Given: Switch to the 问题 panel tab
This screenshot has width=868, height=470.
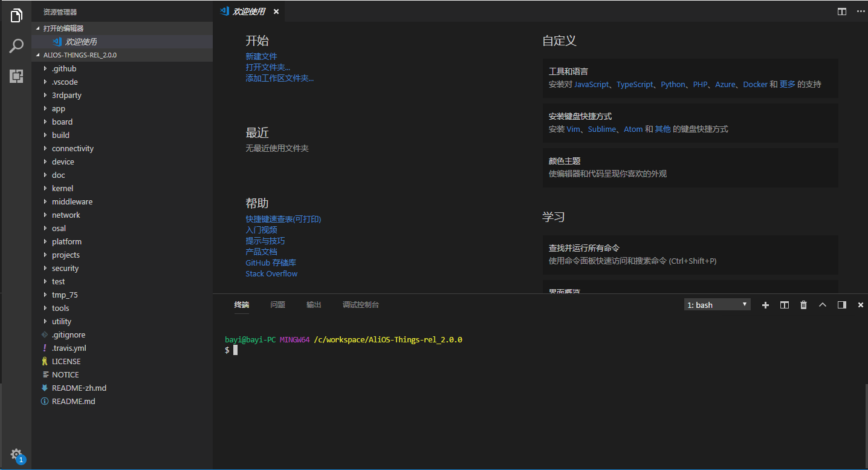Looking at the screenshot, I should [278, 305].
